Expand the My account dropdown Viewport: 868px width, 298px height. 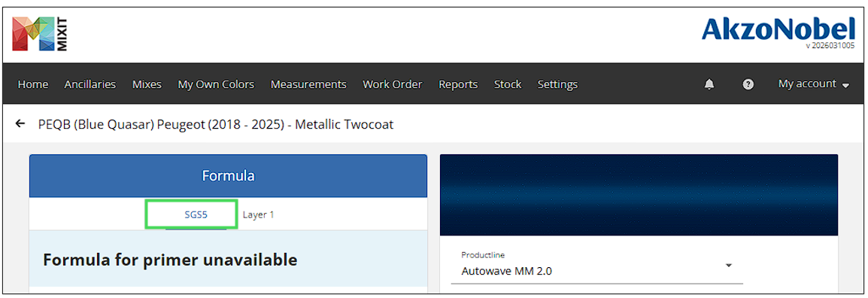coord(813,84)
